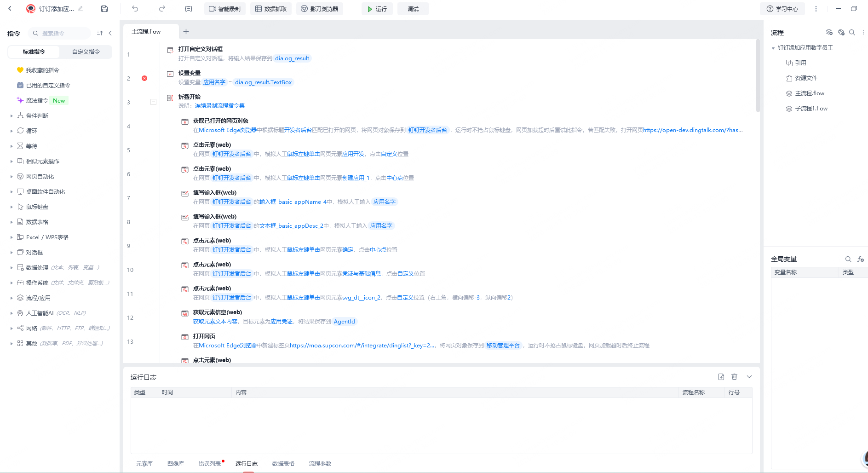Save the flow with the disk icon
868x473 pixels.
tap(104, 9)
